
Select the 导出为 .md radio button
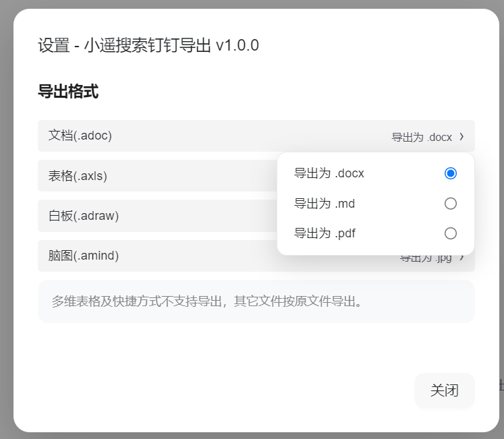(451, 204)
